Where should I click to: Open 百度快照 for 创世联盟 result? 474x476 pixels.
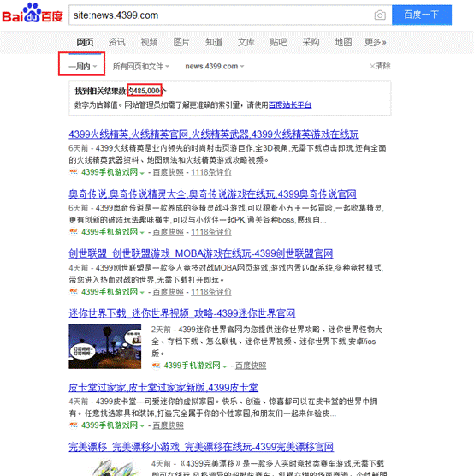coord(168,292)
